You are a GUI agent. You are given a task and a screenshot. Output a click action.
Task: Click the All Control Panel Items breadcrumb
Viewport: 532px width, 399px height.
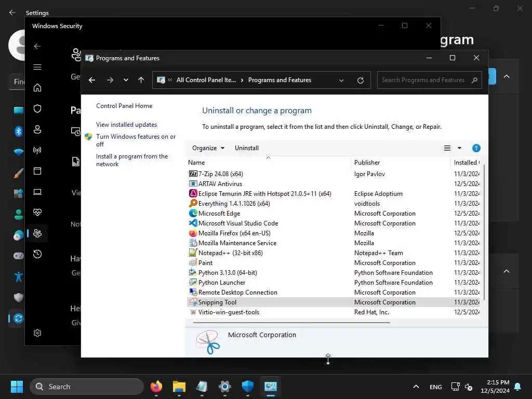206,80
